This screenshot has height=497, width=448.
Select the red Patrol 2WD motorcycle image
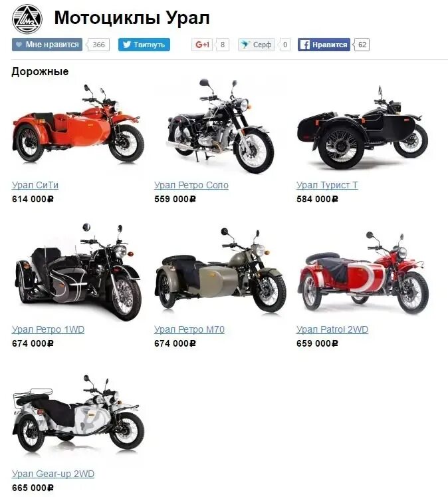click(x=363, y=273)
